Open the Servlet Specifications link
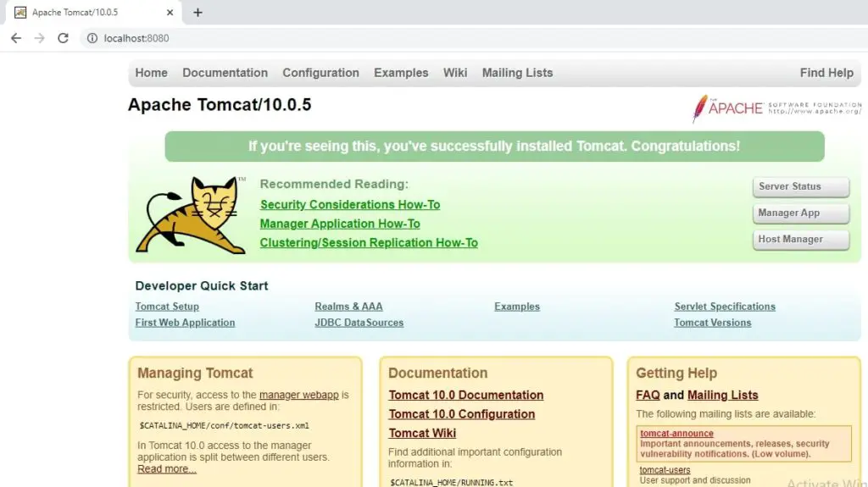Image resolution: width=868 pixels, height=487 pixels. [x=725, y=307]
